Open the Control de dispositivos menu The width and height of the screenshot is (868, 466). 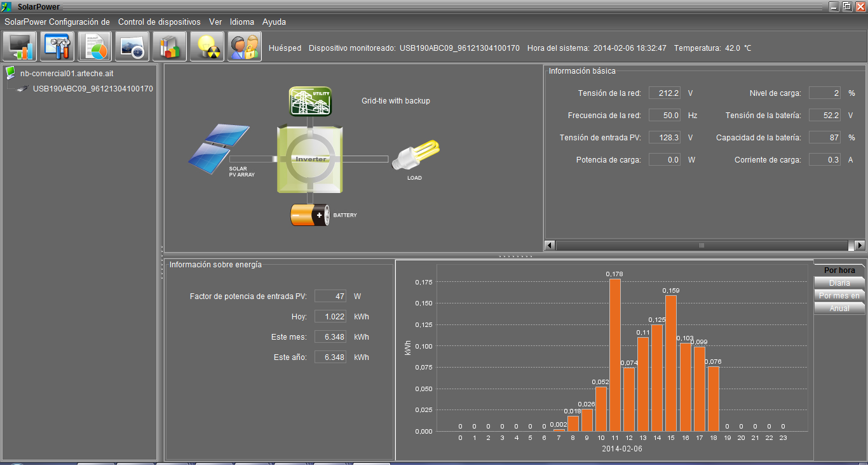(x=159, y=22)
